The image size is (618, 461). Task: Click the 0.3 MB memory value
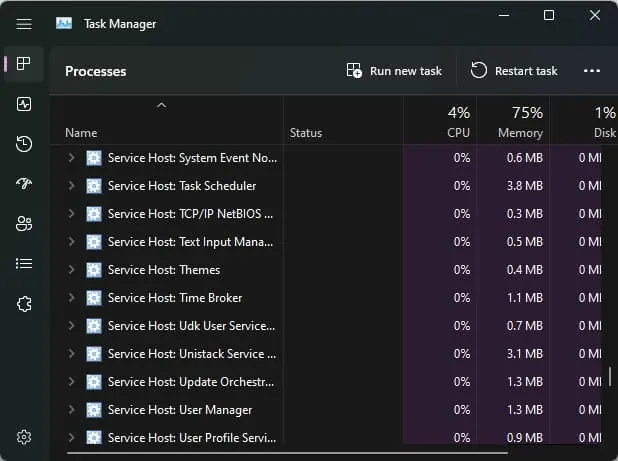(x=525, y=214)
